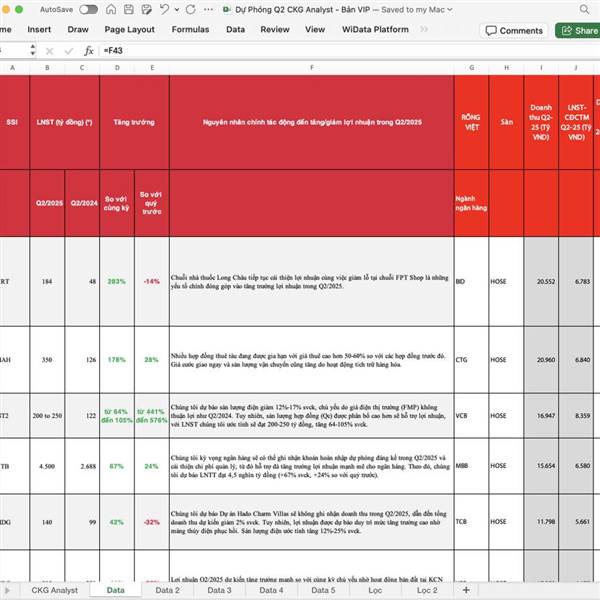
Task: Click the 283% growth cell
Action: [117, 282]
